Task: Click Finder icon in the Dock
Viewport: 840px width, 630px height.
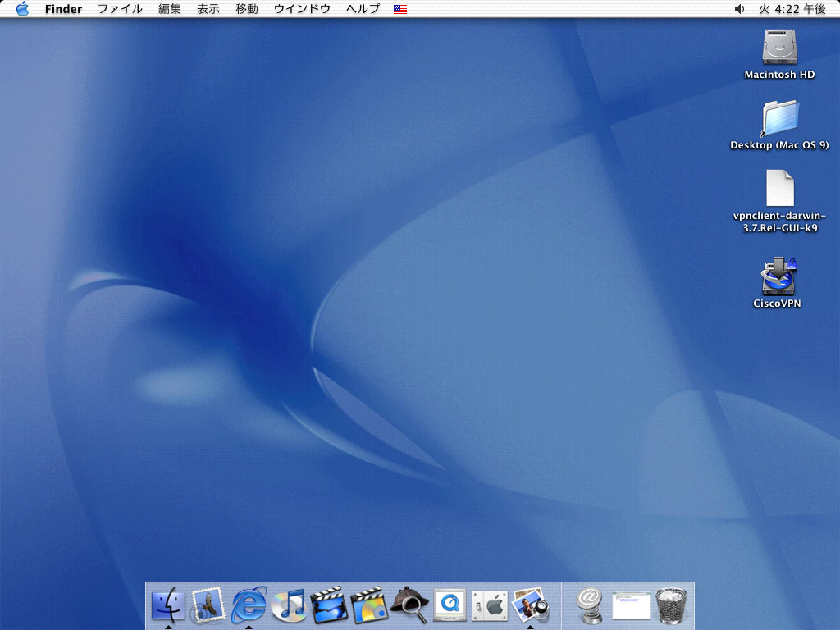Action: (168, 605)
